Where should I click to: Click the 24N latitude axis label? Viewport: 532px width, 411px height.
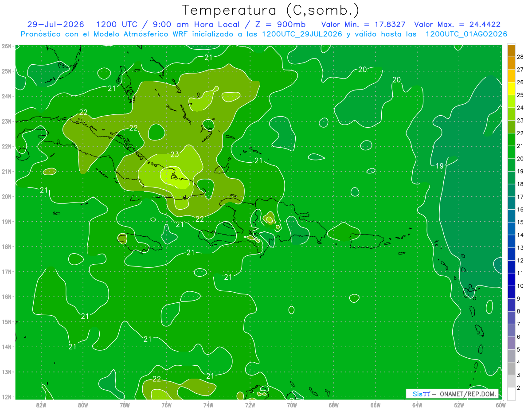[6, 96]
